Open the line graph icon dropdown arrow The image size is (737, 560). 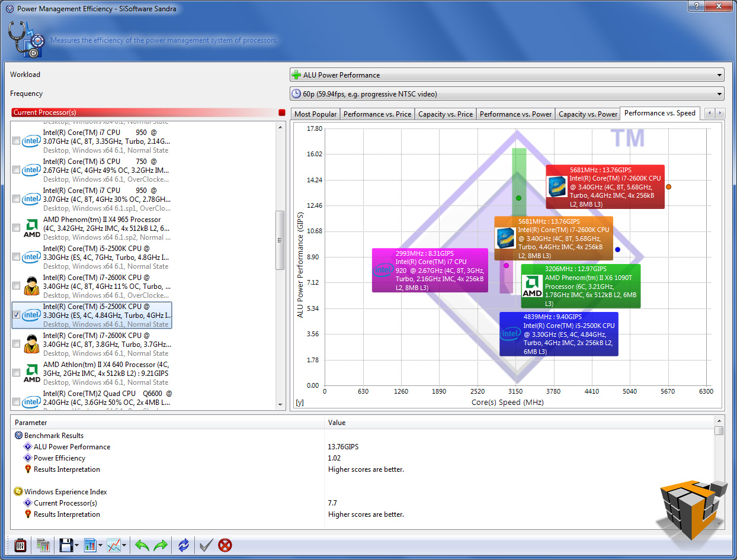tap(125, 545)
